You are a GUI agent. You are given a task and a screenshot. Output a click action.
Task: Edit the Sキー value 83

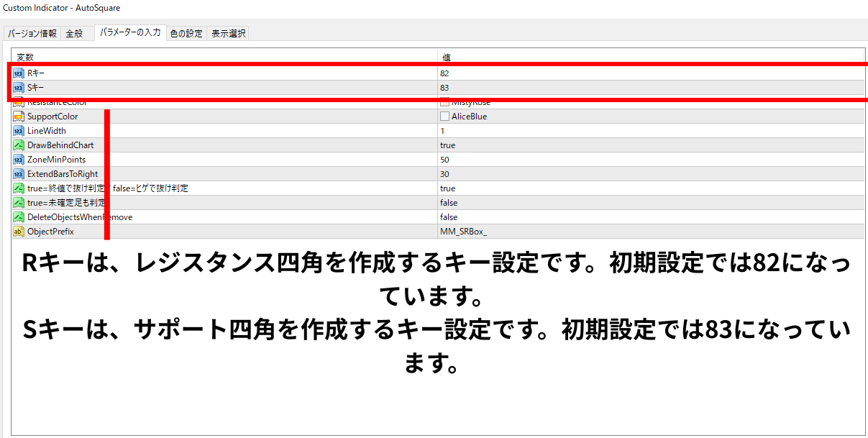click(652, 88)
